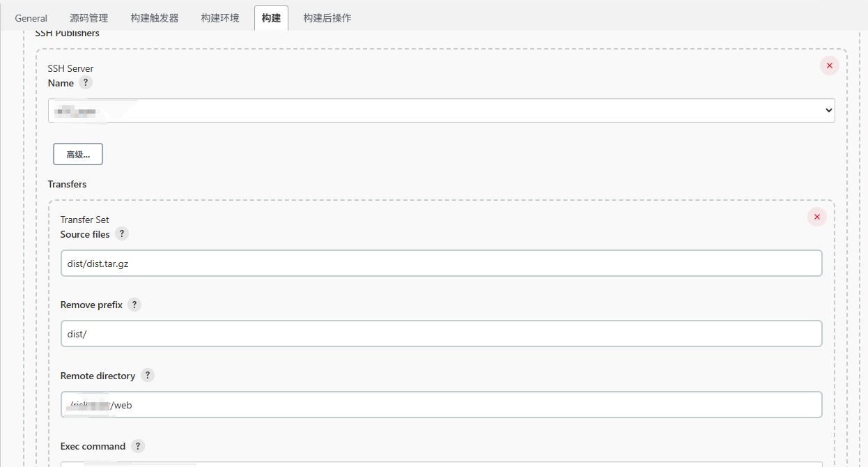Select the 构建 tab
Viewport: 868px width, 467px height.
[x=271, y=18]
